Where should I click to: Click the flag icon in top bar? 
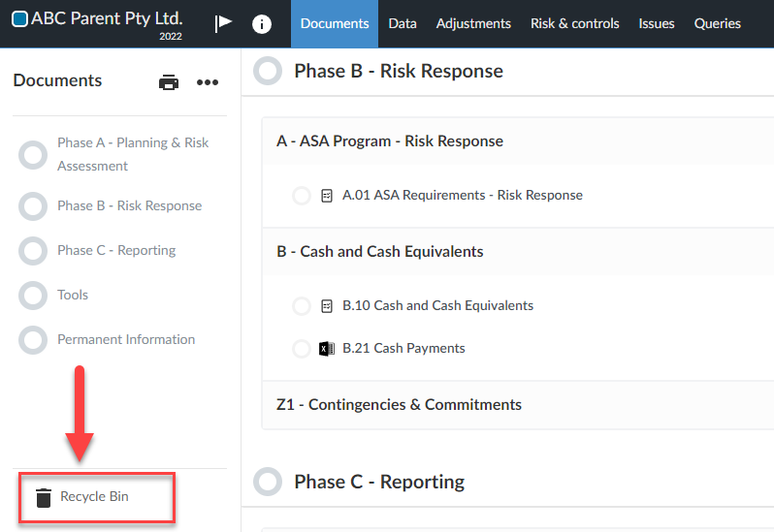(223, 23)
